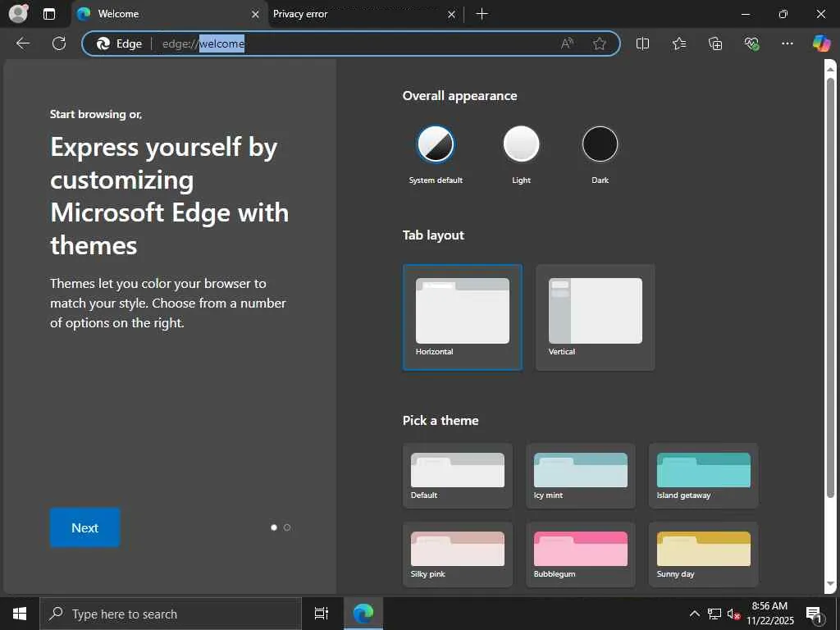The height and width of the screenshot is (630, 840).
Task: Open Task View on the taskbar
Action: pos(322,614)
